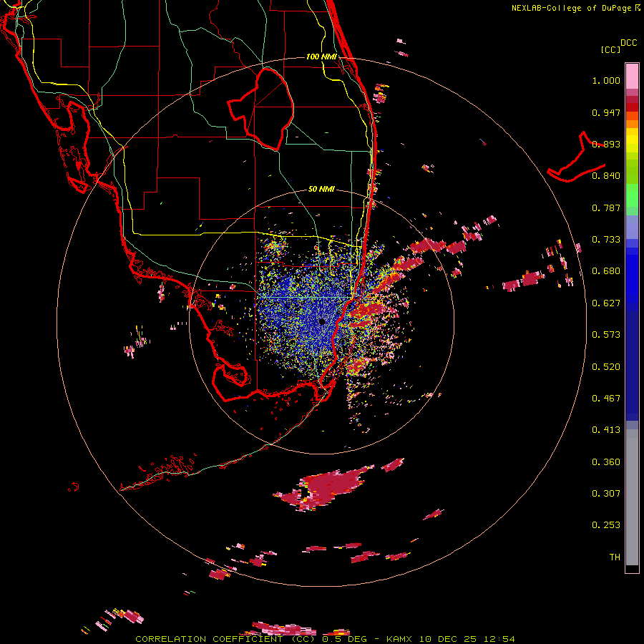Select the 0.893 scale value

(x=606, y=144)
